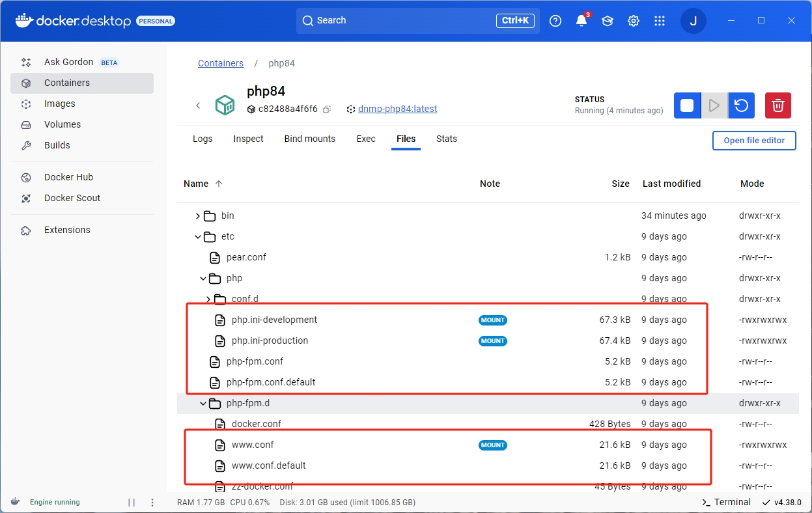Open the settings gear icon
812x513 pixels.
634,21
